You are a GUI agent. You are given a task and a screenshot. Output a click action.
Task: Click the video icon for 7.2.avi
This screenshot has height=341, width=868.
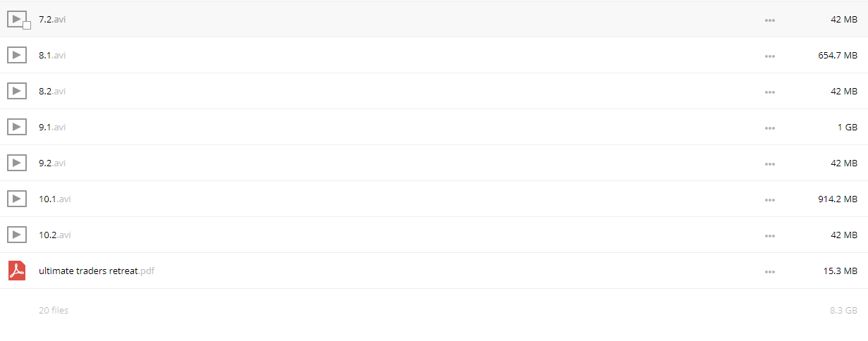pos(17,19)
